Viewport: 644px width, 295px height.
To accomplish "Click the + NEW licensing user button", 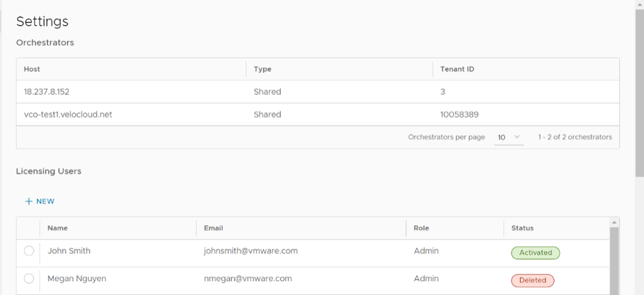I will [x=40, y=202].
